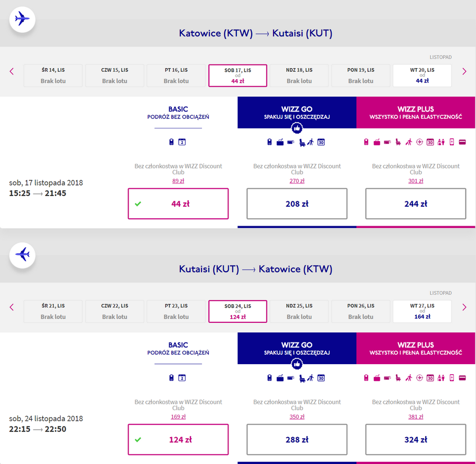Choose outbound WIZZ GO fare 208 zł
The image size is (476, 464).
(x=297, y=204)
